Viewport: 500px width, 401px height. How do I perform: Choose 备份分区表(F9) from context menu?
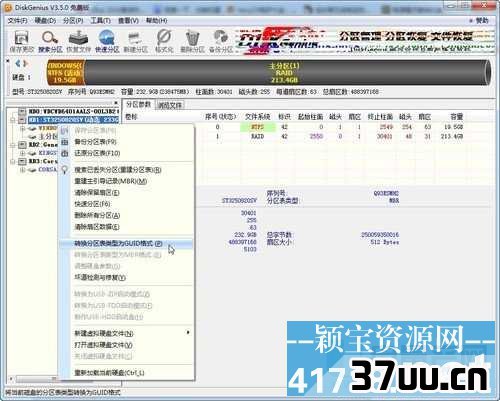click(127, 142)
